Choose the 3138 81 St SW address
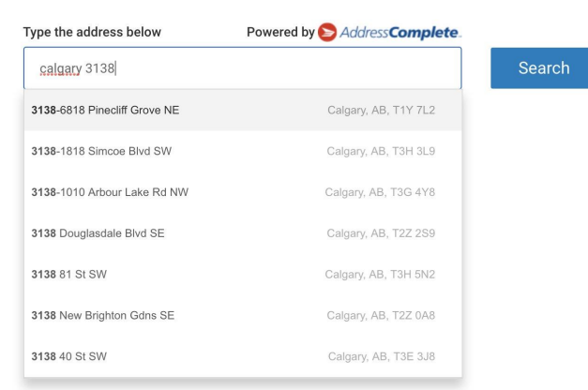Image resolution: width=588 pixels, height=390 pixels. [243, 275]
